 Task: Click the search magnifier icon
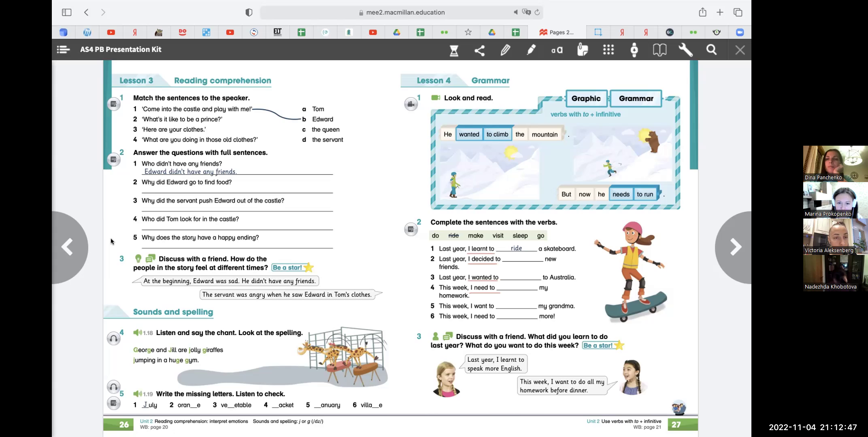tap(711, 50)
